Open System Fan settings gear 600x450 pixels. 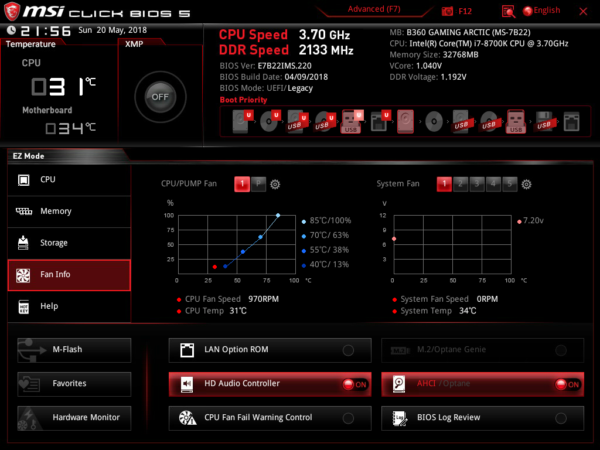527,184
